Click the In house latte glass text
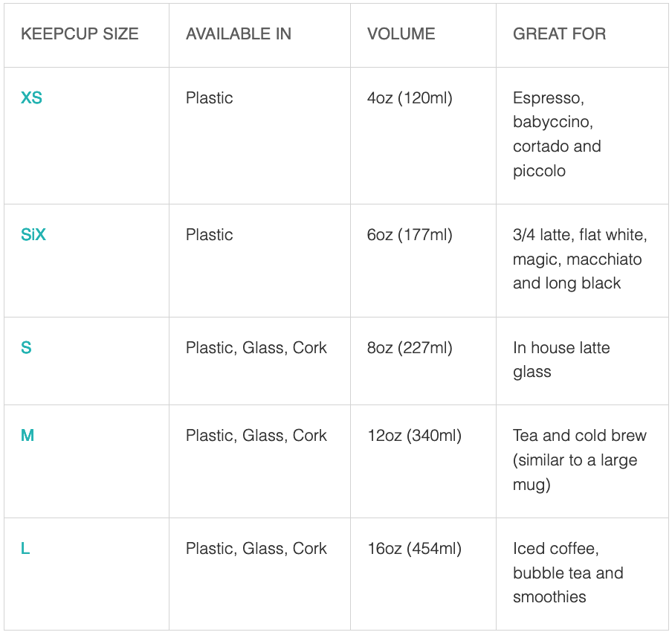The width and height of the screenshot is (672, 635). pos(560,360)
